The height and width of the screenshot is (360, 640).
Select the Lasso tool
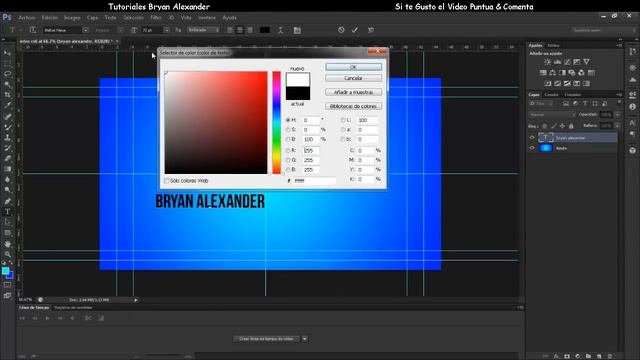pos(7,74)
